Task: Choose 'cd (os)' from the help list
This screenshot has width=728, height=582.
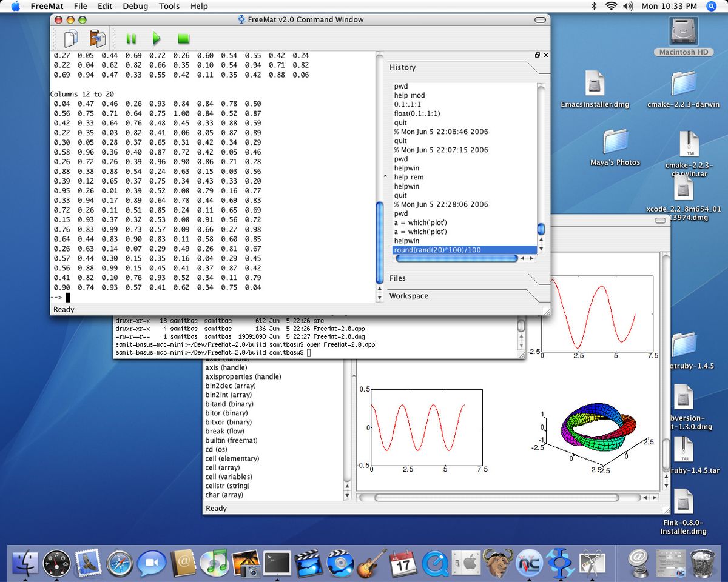Action: point(215,449)
